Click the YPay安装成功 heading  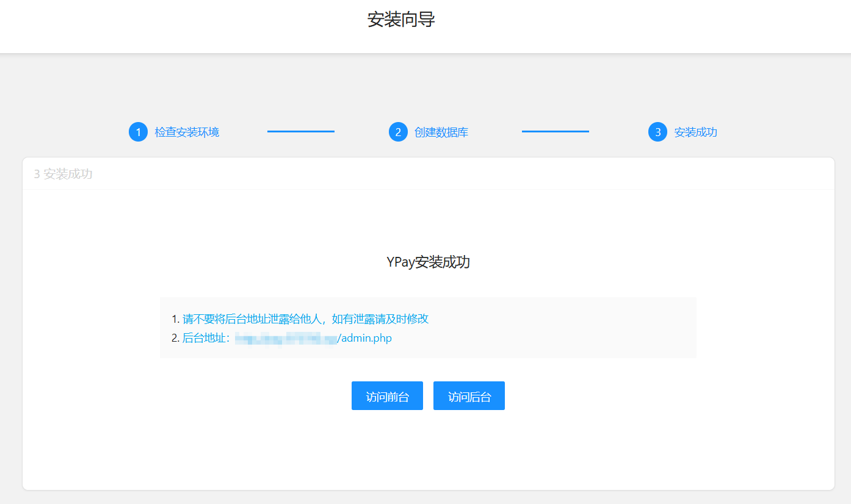(428, 262)
